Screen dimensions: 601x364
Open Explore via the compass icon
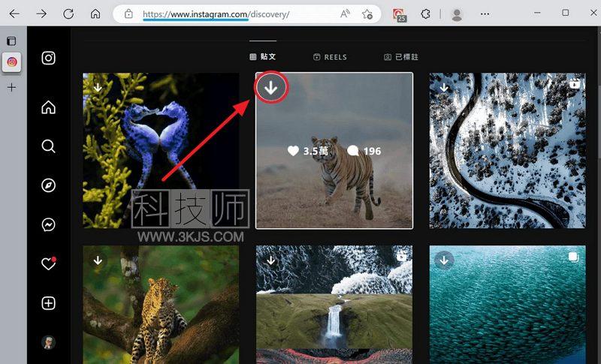point(48,185)
